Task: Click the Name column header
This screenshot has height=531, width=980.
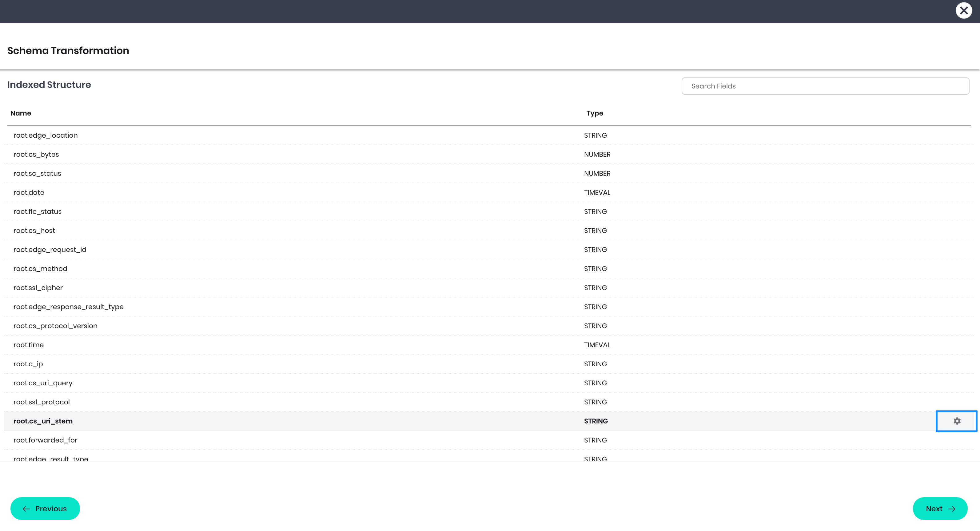Action: click(x=21, y=113)
